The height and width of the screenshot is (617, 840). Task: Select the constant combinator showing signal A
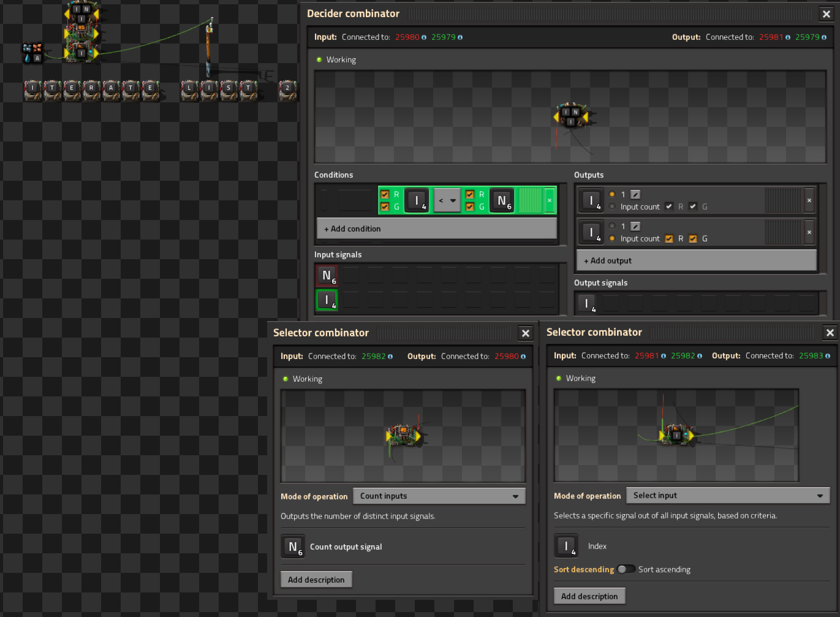32,53
